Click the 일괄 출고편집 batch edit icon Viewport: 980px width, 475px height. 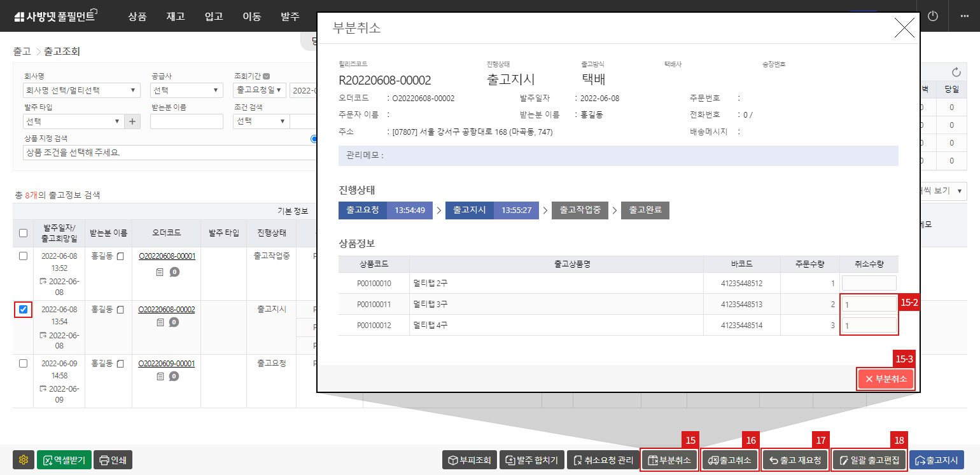tap(869, 459)
